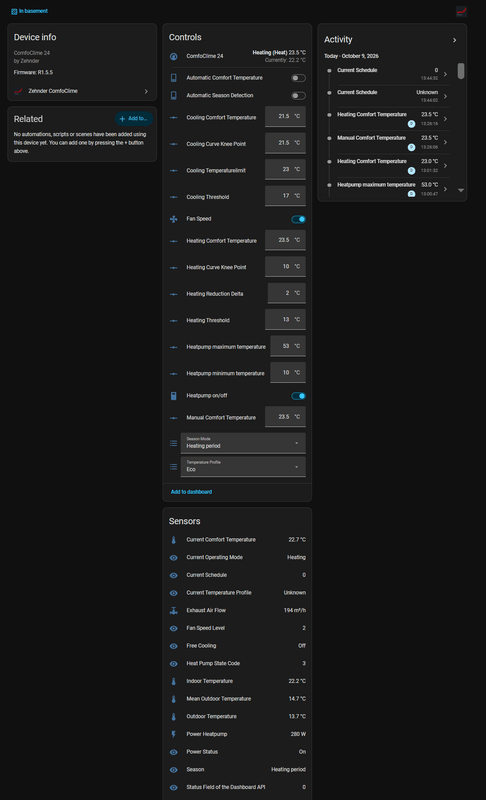Screen dimensions: 486x800
Task: Click the Current Schedule sensor eye icon
Action: click(173, 576)
